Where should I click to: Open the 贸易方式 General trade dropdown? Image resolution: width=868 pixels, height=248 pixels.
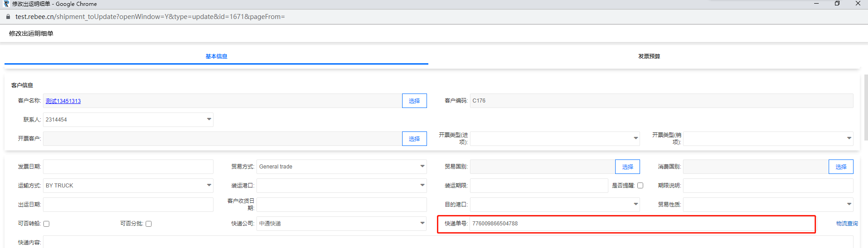(x=342, y=167)
